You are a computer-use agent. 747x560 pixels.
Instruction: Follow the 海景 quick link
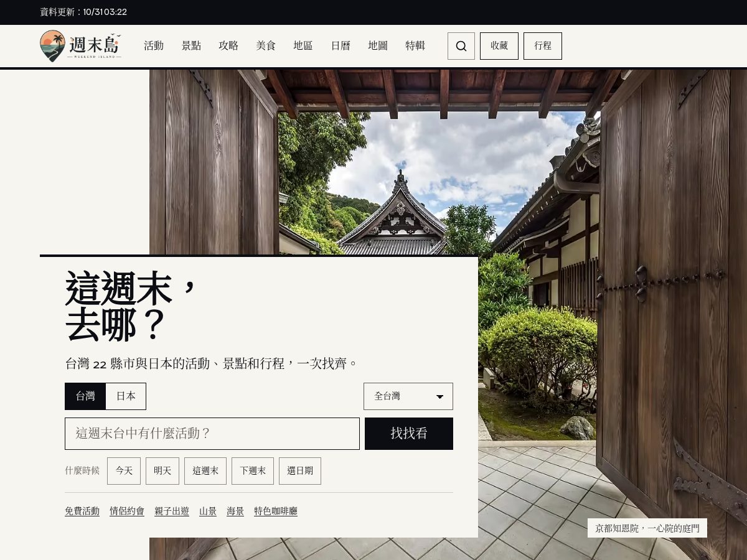coord(235,511)
